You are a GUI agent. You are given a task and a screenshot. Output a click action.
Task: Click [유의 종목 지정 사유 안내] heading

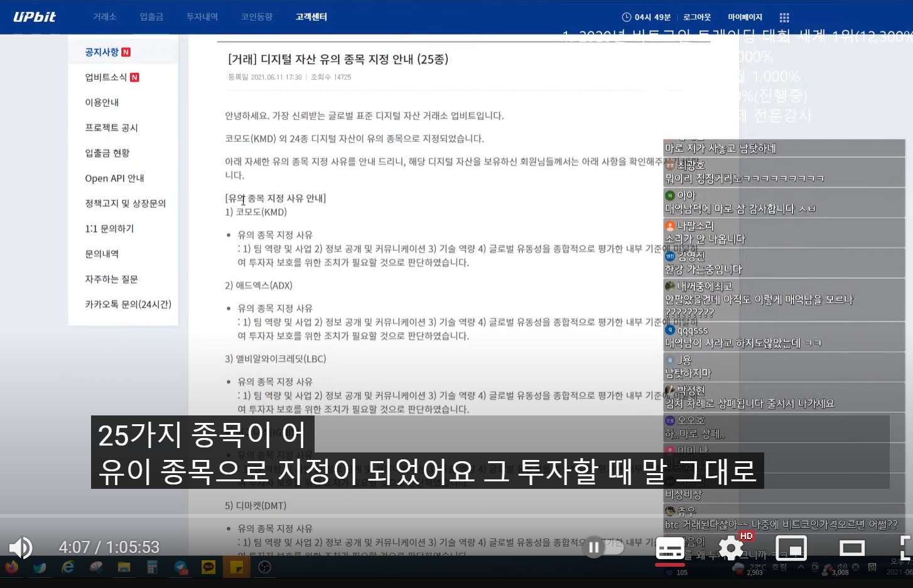(x=276, y=198)
